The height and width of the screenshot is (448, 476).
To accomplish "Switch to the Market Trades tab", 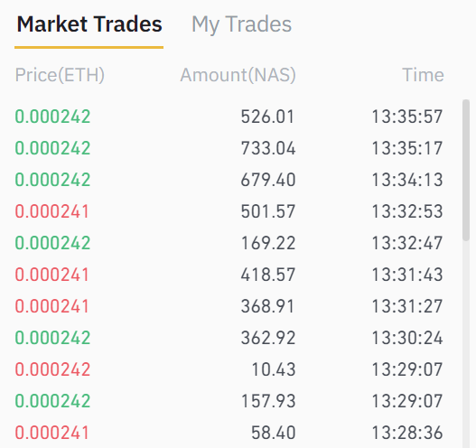I will (89, 24).
